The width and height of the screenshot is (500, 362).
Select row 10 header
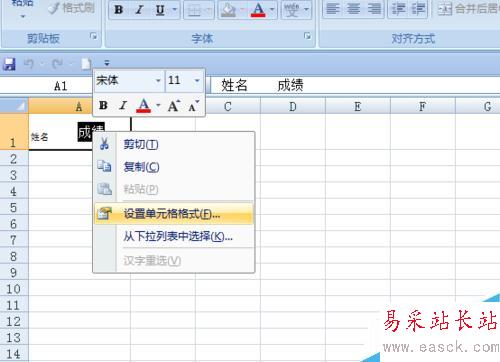[x=14, y=289]
